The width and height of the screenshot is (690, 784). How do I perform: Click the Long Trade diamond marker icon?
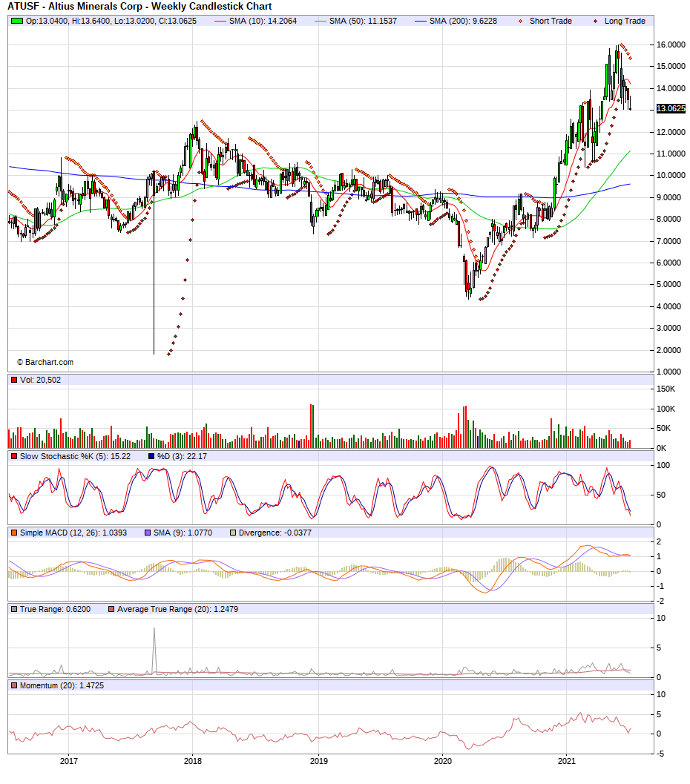(595, 21)
